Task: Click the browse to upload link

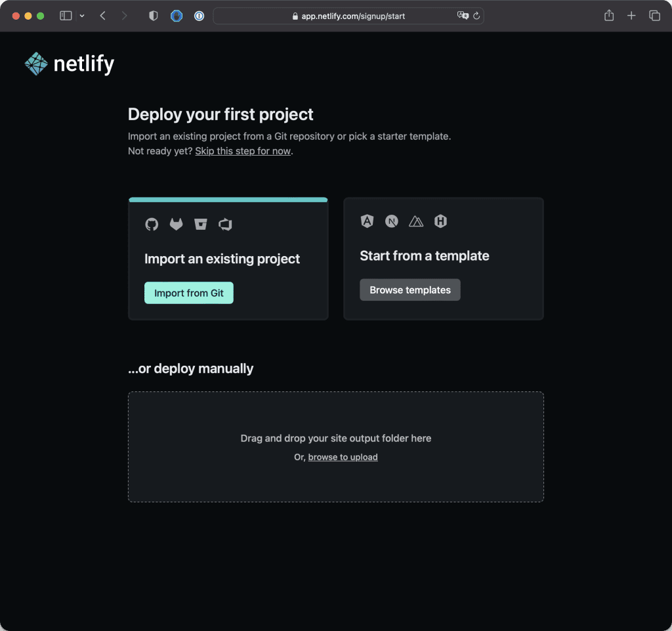Action: point(343,457)
